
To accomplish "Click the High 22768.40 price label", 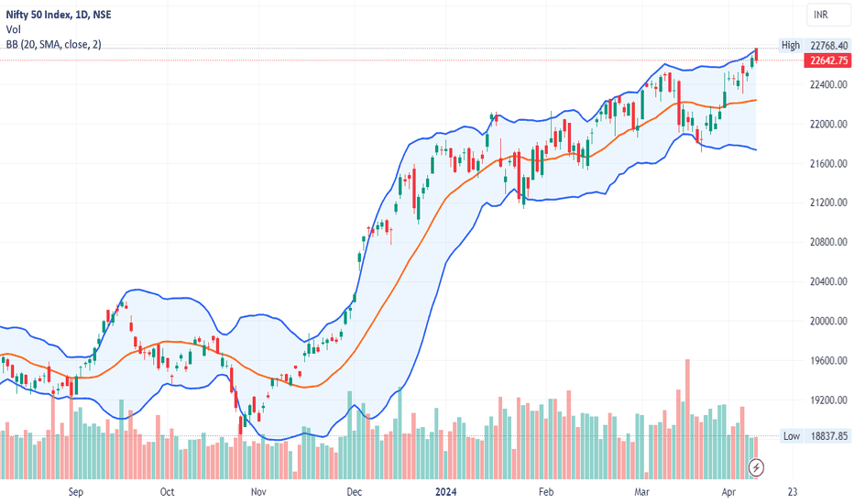I will (815, 45).
